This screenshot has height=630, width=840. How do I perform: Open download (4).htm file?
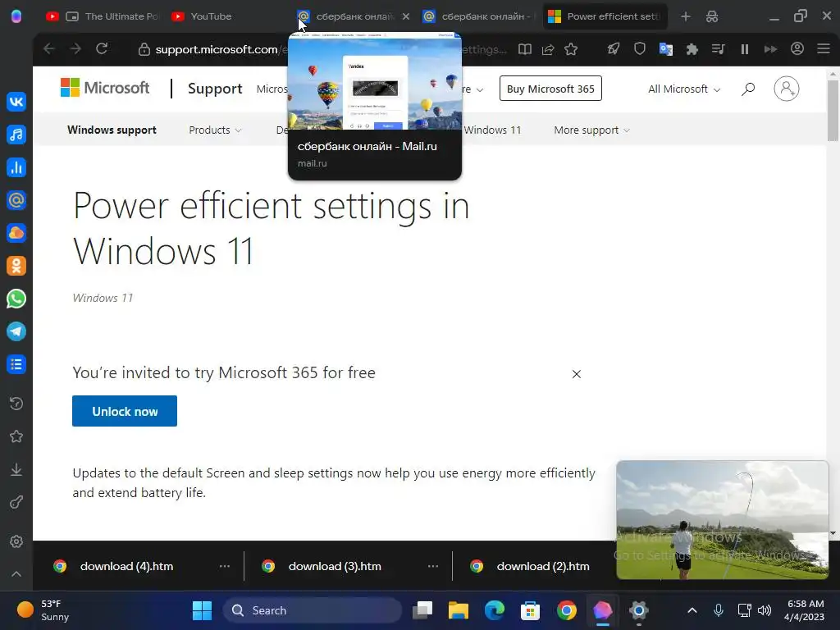pos(126,566)
